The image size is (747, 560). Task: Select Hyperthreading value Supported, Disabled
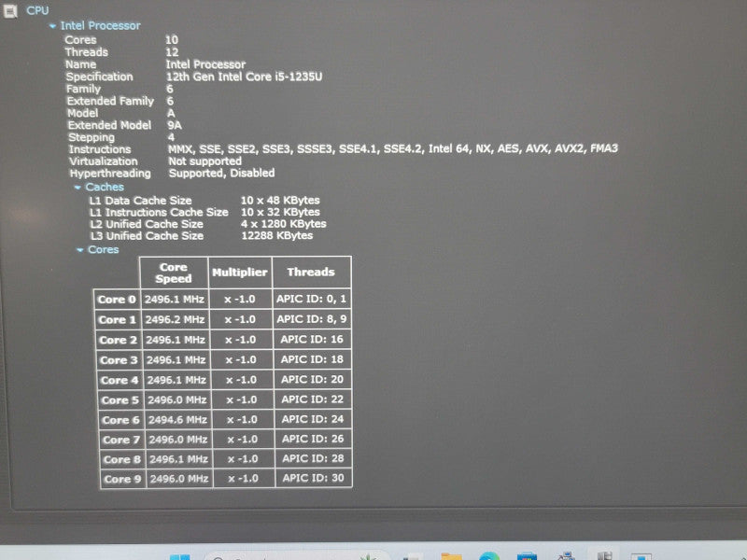[x=221, y=174]
